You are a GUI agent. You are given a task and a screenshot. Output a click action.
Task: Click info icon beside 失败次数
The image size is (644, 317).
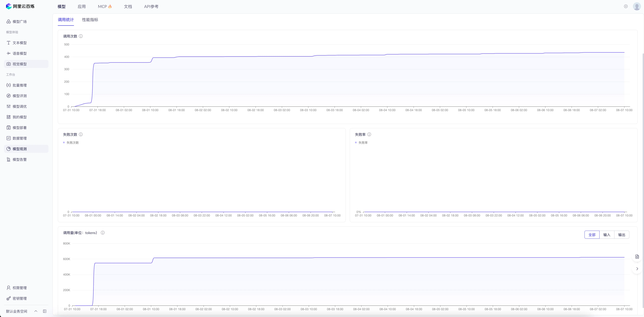tap(81, 134)
